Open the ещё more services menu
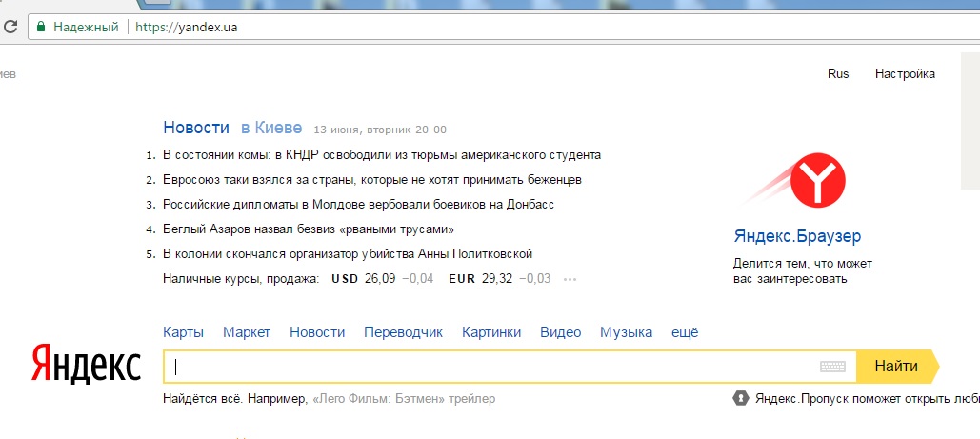This screenshot has width=980, height=439. [x=685, y=332]
